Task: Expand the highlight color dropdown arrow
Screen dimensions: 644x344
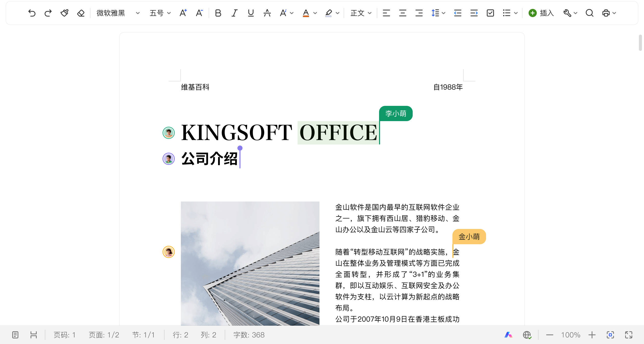Action: coord(338,13)
